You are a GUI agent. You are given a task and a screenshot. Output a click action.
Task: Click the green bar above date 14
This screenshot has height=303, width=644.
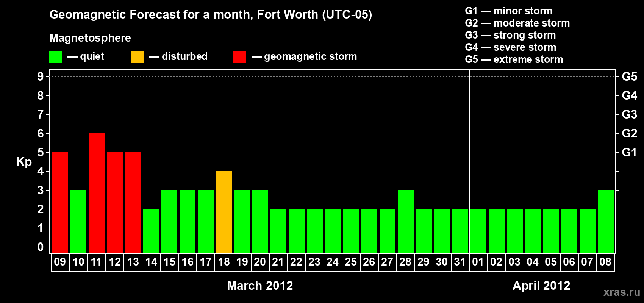(x=151, y=231)
